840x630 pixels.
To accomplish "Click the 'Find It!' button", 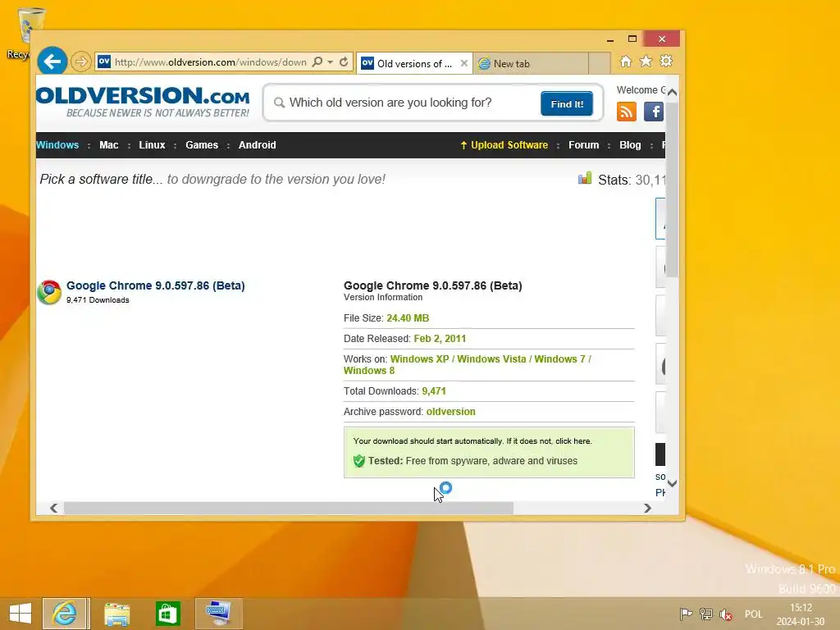I will [567, 104].
